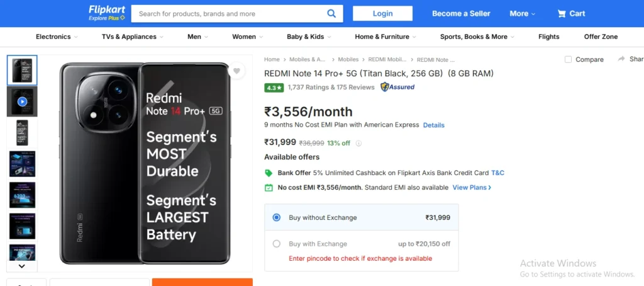Play the product video thumbnail
Screen dimensions: 644x286
(x=22, y=101)
